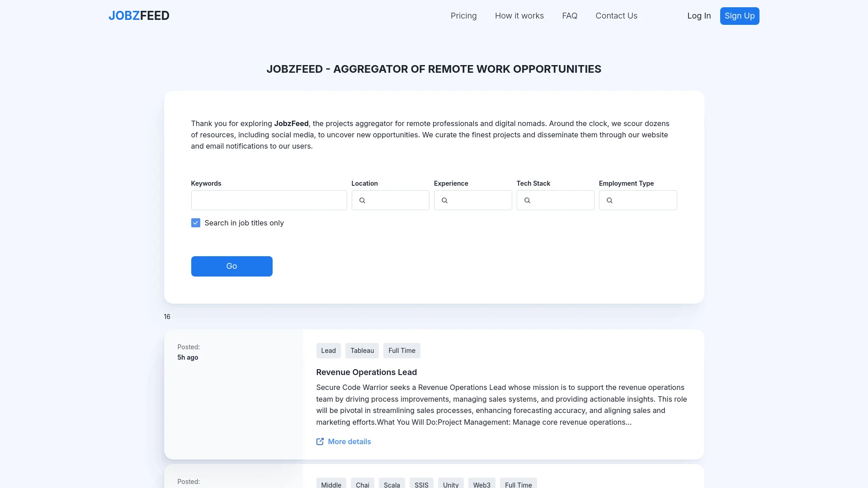Open the How it works menu item
Image resolution: width=868 pixels, height=488 pixels.
519,16
